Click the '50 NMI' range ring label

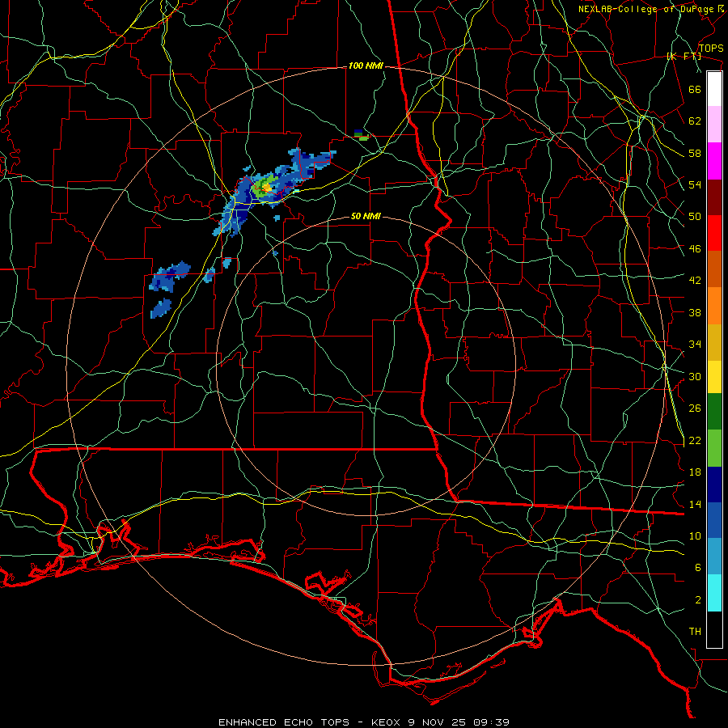(x=366, y=216)
